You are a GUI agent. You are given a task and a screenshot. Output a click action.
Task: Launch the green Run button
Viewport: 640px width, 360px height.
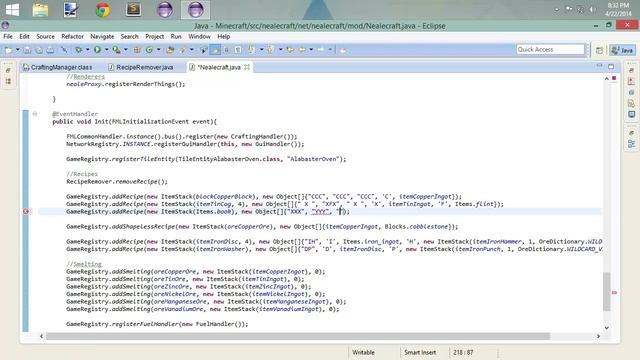point(97,50)
